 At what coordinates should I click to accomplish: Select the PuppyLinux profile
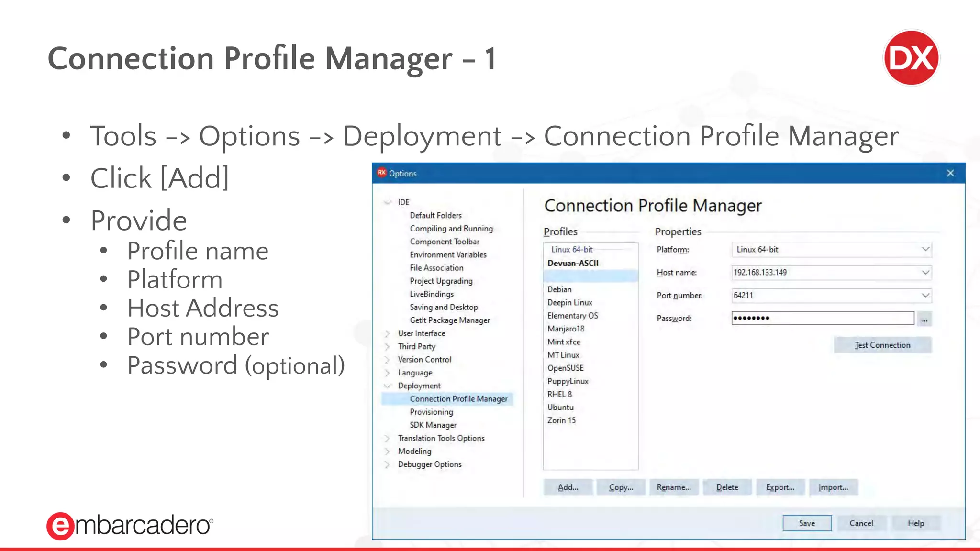click(x=568, y=381)
